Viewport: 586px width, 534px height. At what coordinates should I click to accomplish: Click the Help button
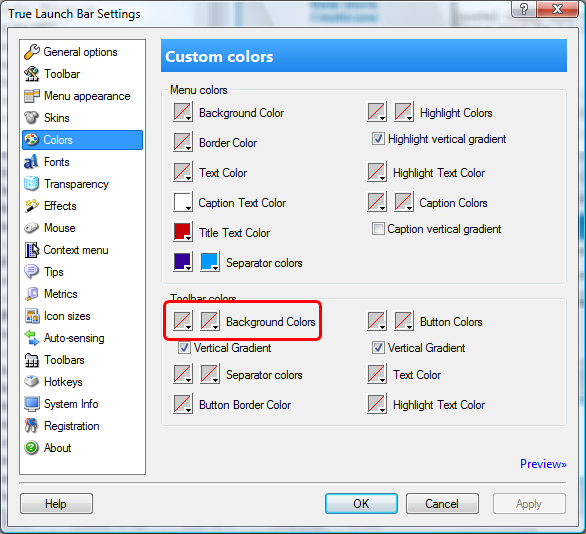coord(56,504)
